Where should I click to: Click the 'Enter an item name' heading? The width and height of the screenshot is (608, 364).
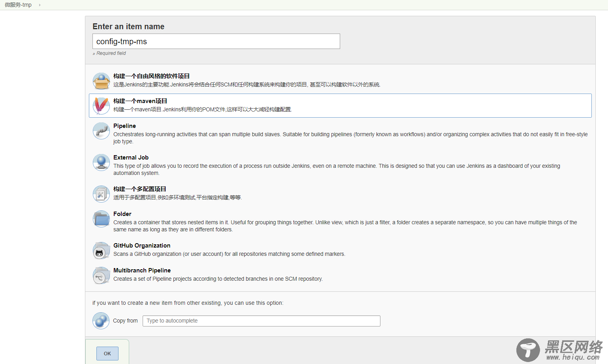click(x=128, y=26)
